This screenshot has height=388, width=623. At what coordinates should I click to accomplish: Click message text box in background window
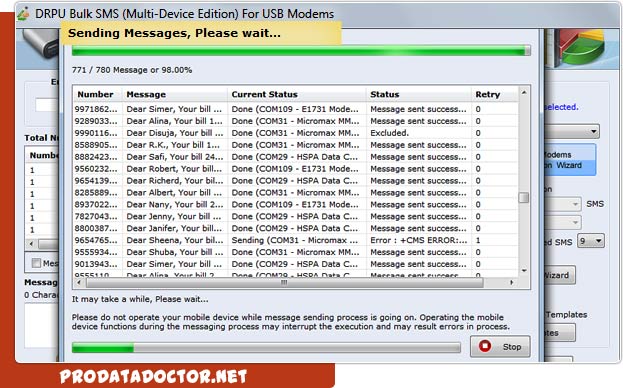click(x=42, y=326)
